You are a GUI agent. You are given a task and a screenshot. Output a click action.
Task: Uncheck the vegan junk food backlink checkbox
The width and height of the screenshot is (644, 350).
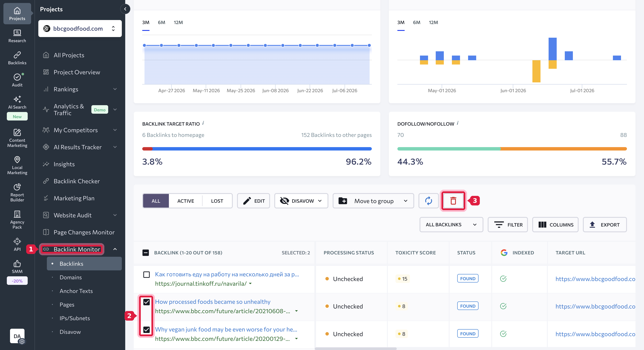(x=147, y=330)
